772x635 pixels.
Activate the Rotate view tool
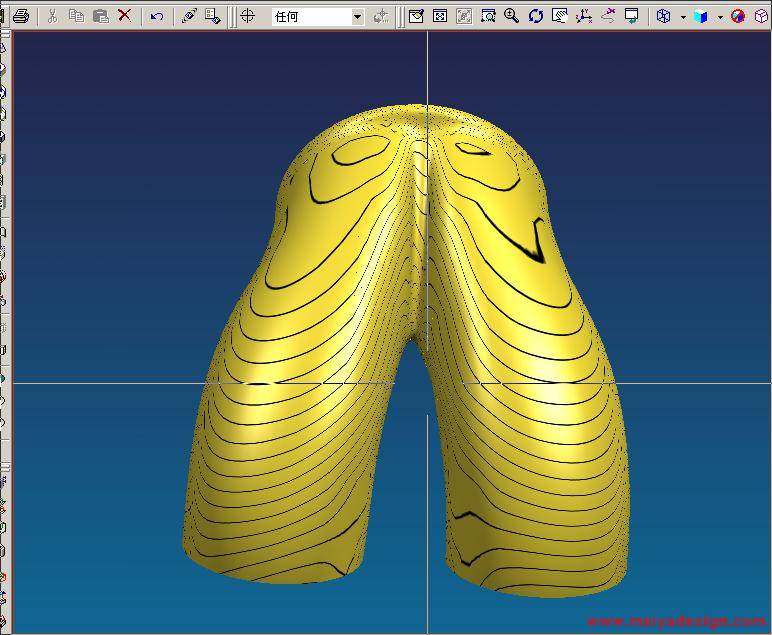(x=536, y=16)
